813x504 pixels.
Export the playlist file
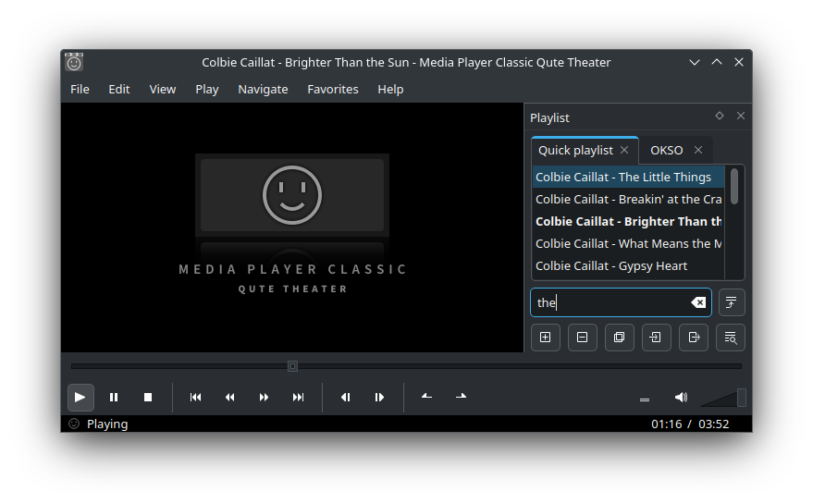click(694, 338)
